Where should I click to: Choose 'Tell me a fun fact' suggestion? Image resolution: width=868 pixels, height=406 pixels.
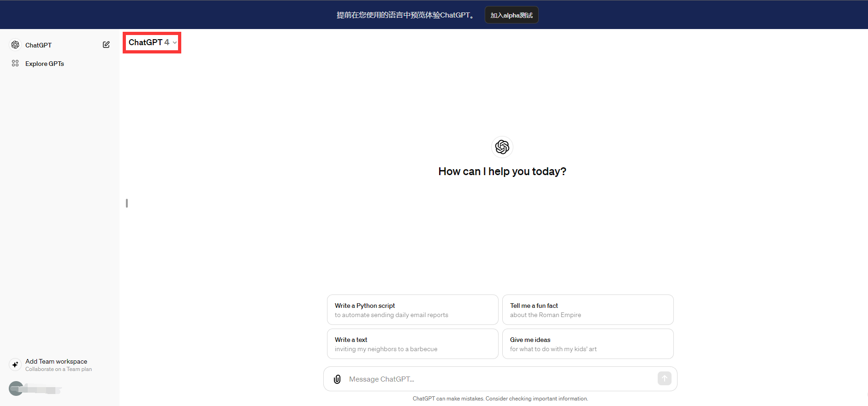(588, 310)
